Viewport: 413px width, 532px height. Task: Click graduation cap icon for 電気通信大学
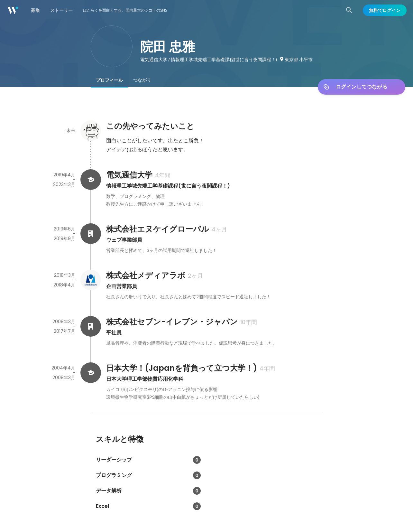pos(91,180)
